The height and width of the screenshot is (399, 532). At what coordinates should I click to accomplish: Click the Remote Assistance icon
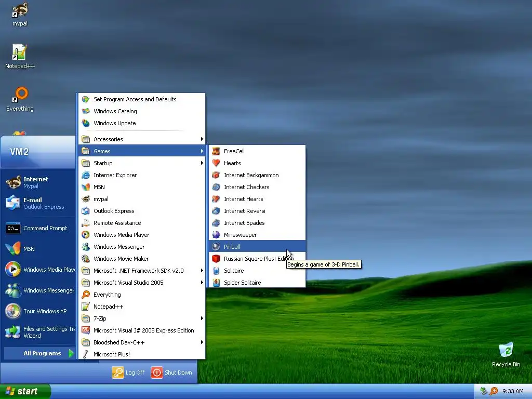tap(86, 223)
